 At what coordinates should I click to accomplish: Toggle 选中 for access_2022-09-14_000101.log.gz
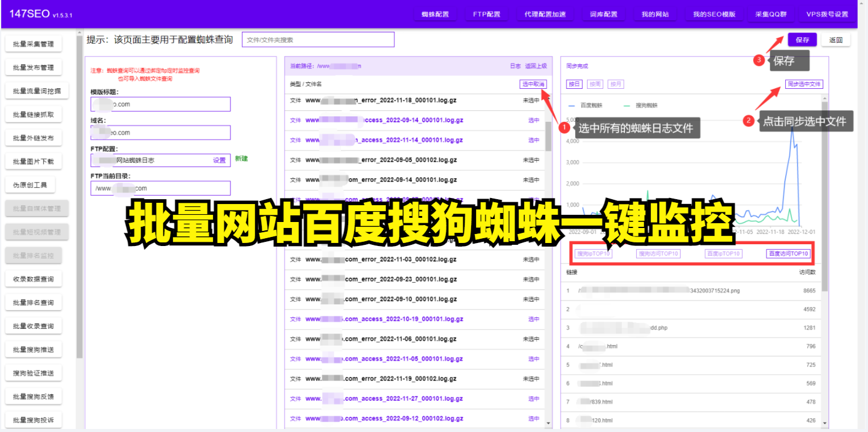[534, 120]
